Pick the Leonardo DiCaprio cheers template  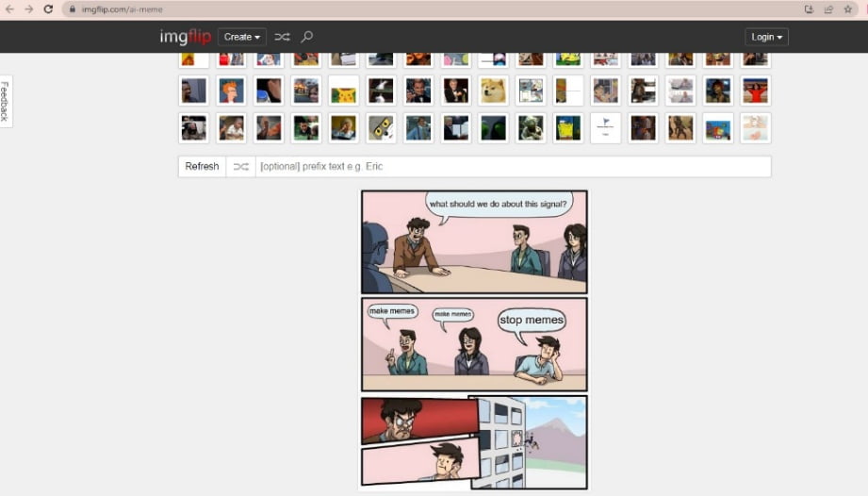click(418, 91)
